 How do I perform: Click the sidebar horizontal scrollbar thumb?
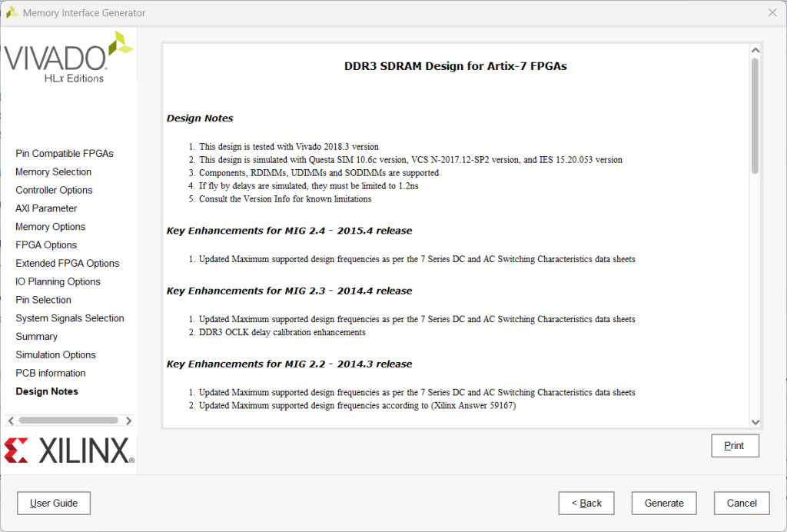(68, 421)
